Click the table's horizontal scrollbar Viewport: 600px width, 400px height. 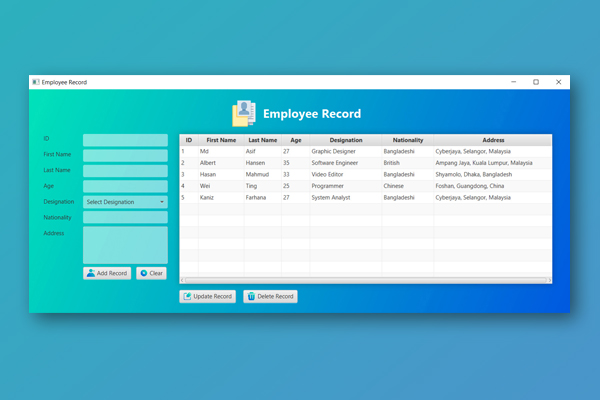point(365,280)
